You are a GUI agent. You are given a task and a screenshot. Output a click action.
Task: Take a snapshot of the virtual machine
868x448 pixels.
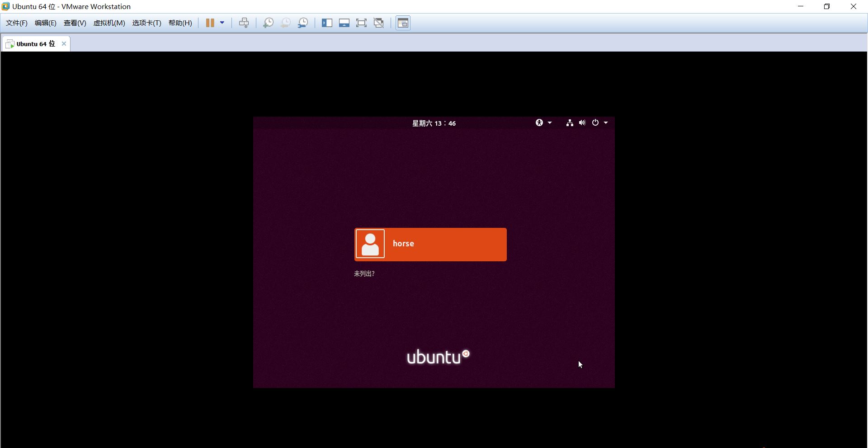(x=268, y=23)
